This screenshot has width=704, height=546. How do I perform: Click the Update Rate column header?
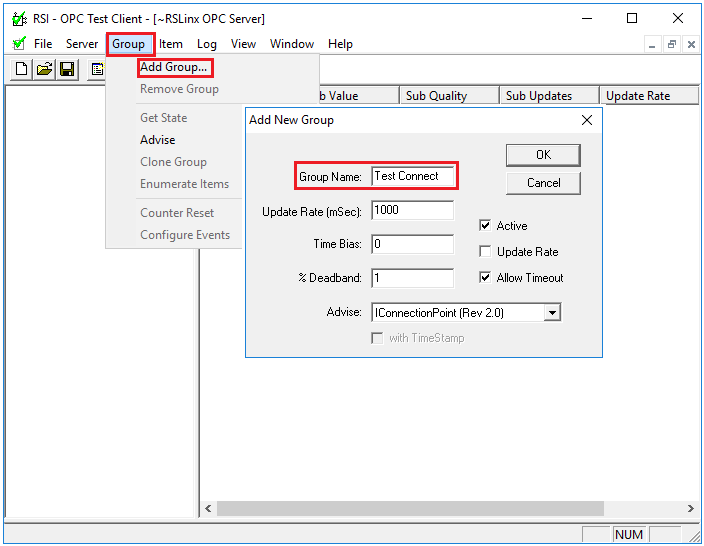649,96
